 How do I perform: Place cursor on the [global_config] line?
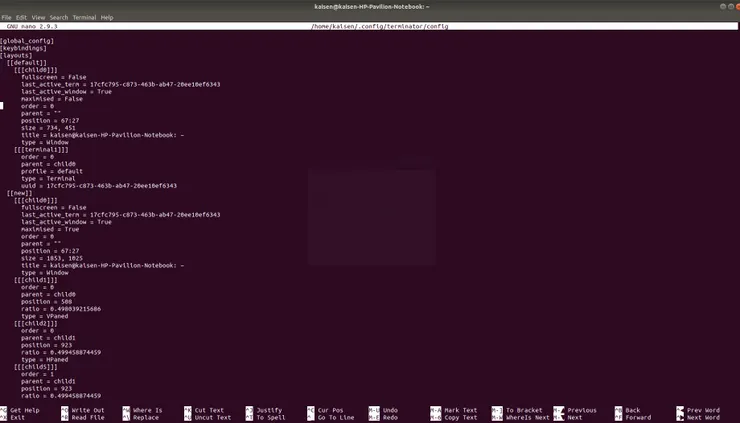pyautogui.click(x=27, y=41)
